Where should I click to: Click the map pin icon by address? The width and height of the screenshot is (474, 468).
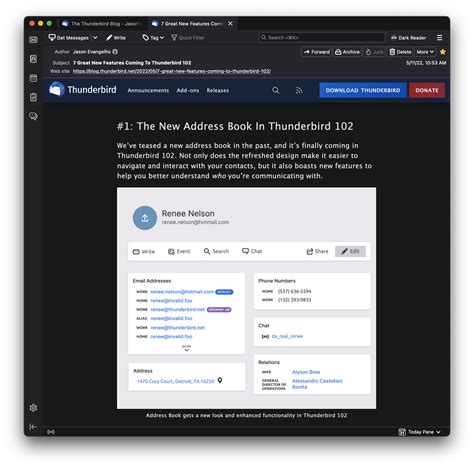[x=220, y=380]
